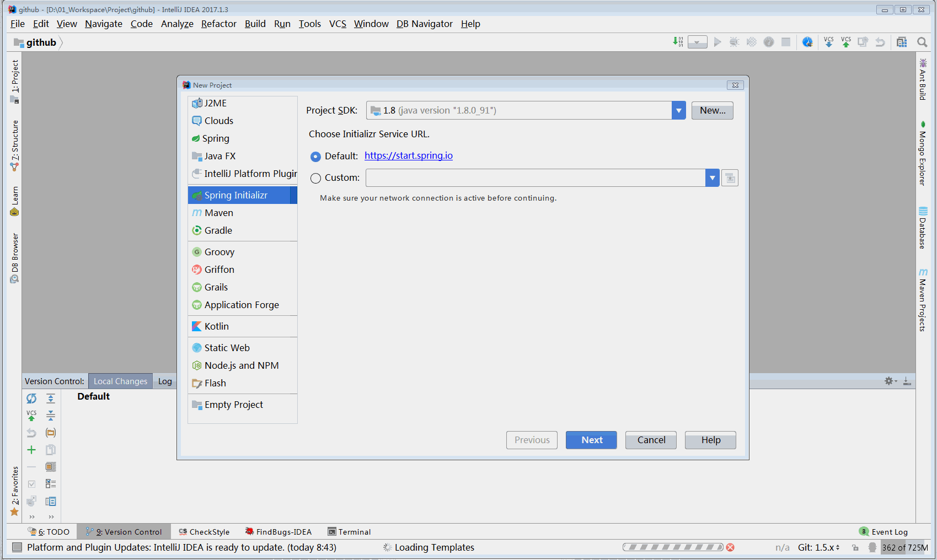Select Maven project type
Viewport: 937px width, 560px height.
pos(243,213)
